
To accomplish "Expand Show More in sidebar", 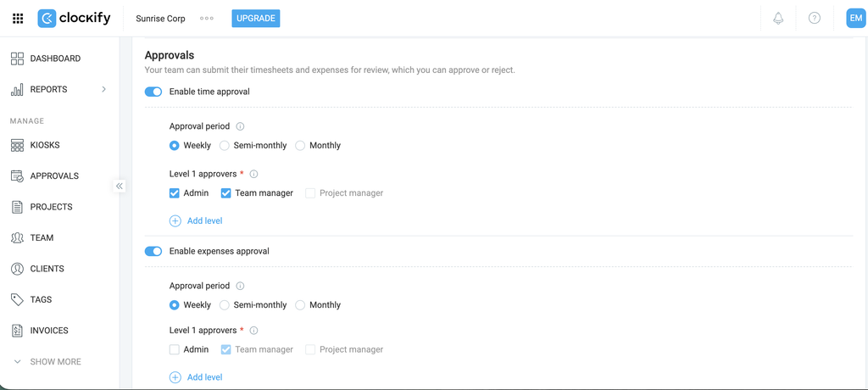I will (47, 362).
